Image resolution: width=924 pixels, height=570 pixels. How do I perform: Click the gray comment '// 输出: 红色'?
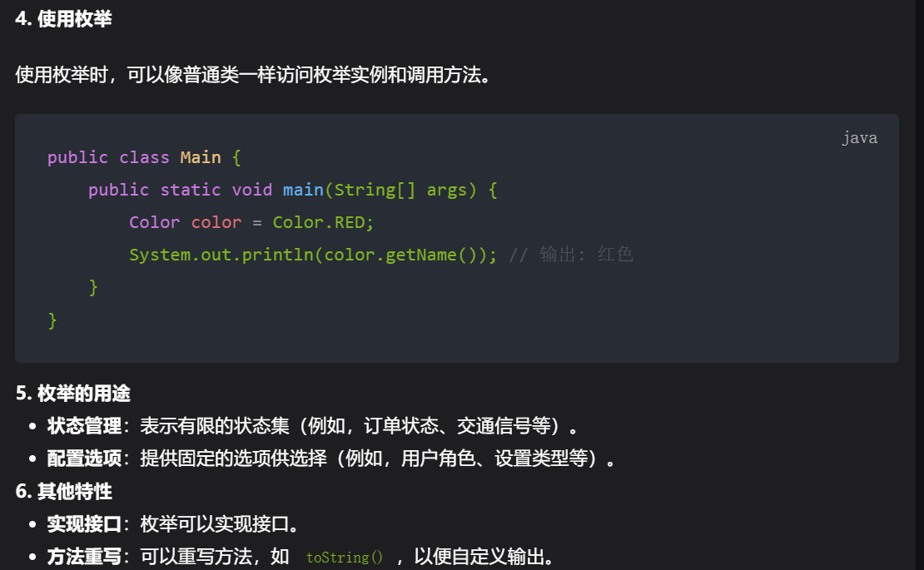(571, 255)
